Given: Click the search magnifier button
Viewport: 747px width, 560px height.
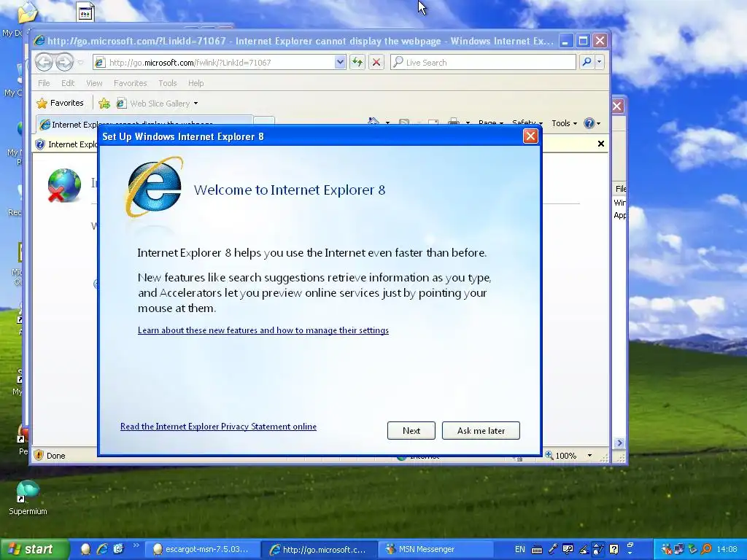Looking at the screenshot, I should tap(587, 62).
